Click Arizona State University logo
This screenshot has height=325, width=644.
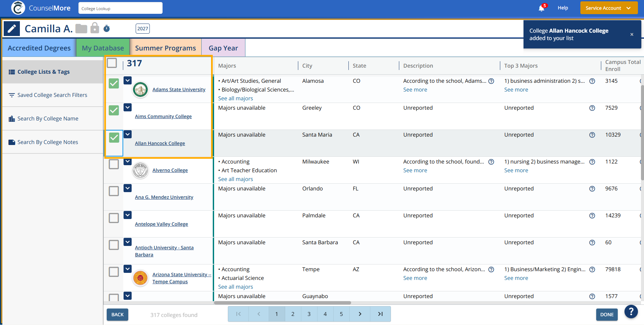coord(140,278)
